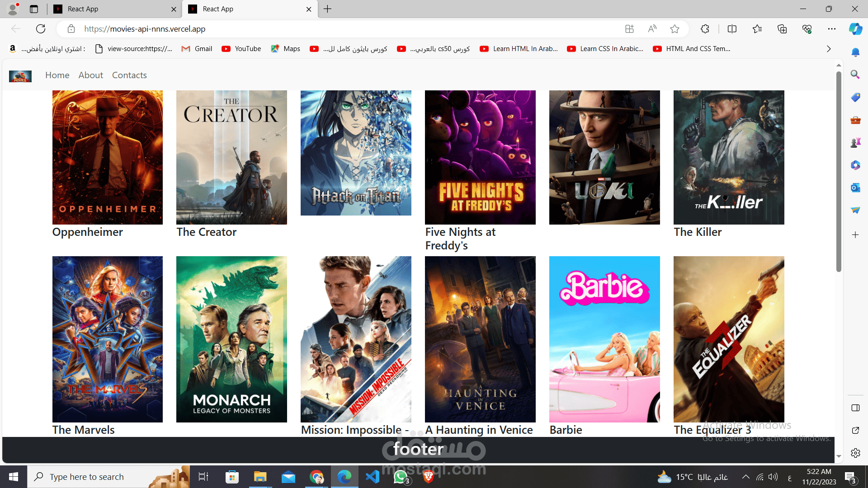868x488 pixels.
Task: Open Visual Studio Code from taskbar
Action: (x=372, y=477)
